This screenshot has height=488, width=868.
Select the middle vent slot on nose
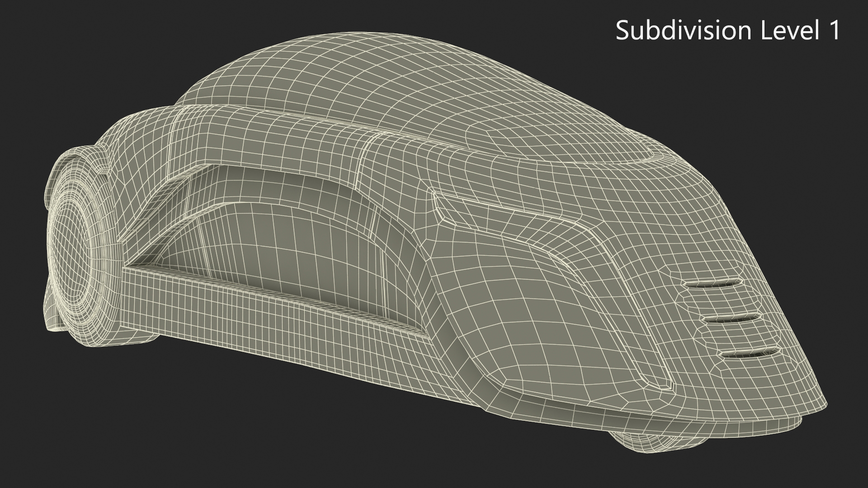[732, 319]
